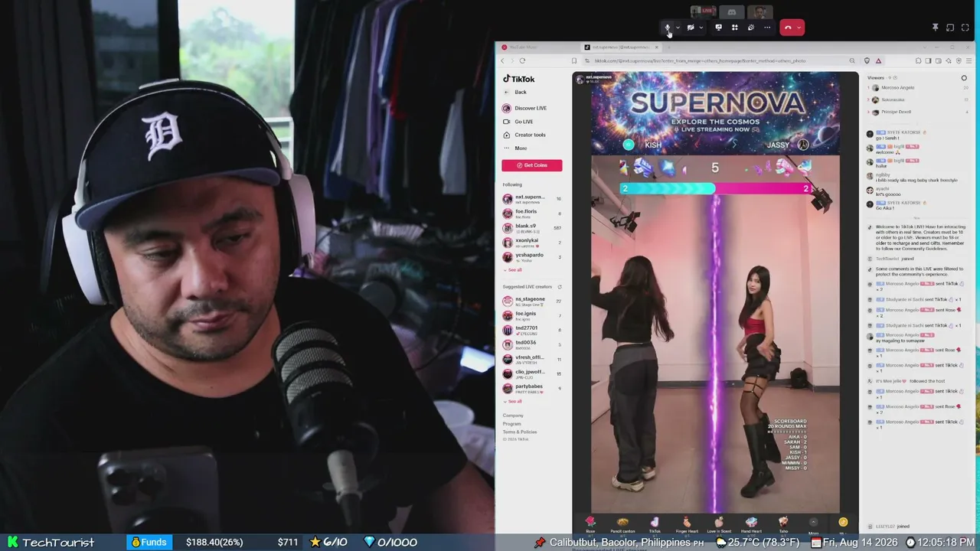Open the Brave Rewards triangle icon

point(878,60)
